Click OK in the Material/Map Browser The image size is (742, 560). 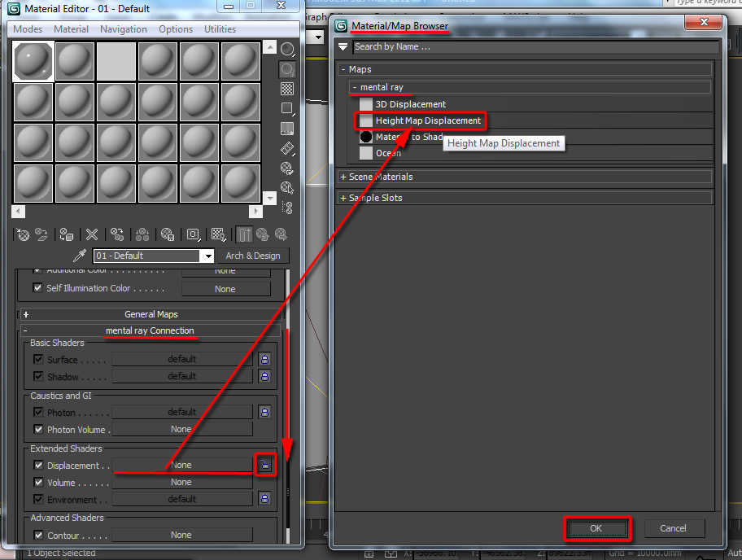tap(596, 528)
